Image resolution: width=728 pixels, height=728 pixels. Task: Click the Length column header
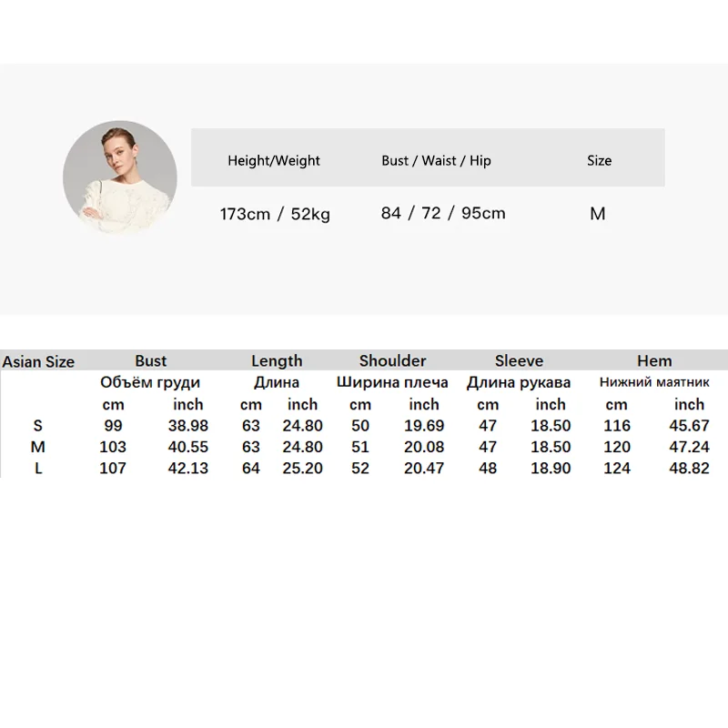pyautogui.click(x=277, y=361)
